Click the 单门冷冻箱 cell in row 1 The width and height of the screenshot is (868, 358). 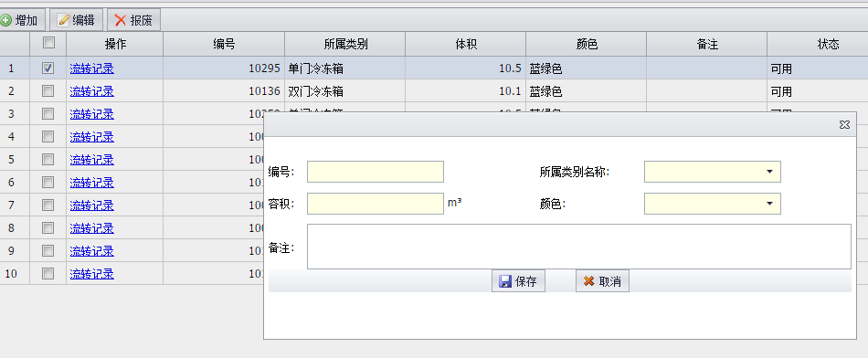345,68
